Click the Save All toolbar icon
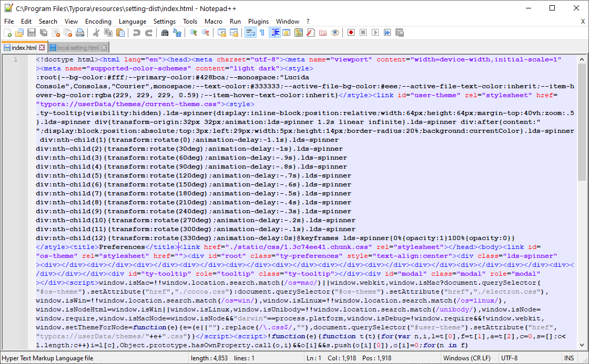The height and width of the screenshot is (364, 589). pyautogui.click(x=44, y=33)
